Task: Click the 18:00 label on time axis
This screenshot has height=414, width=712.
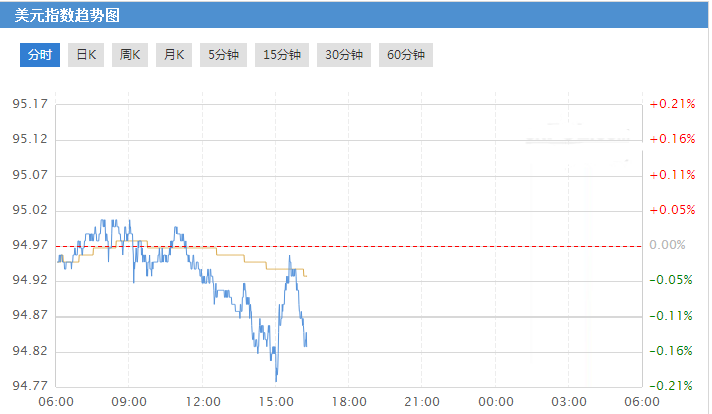Action: click(348, 401)
